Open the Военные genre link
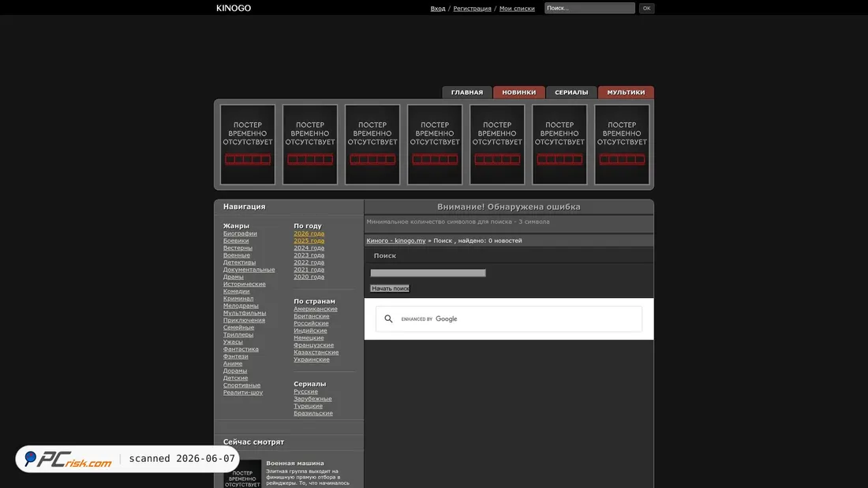This screenshot has height=488, width=868. 237,255
